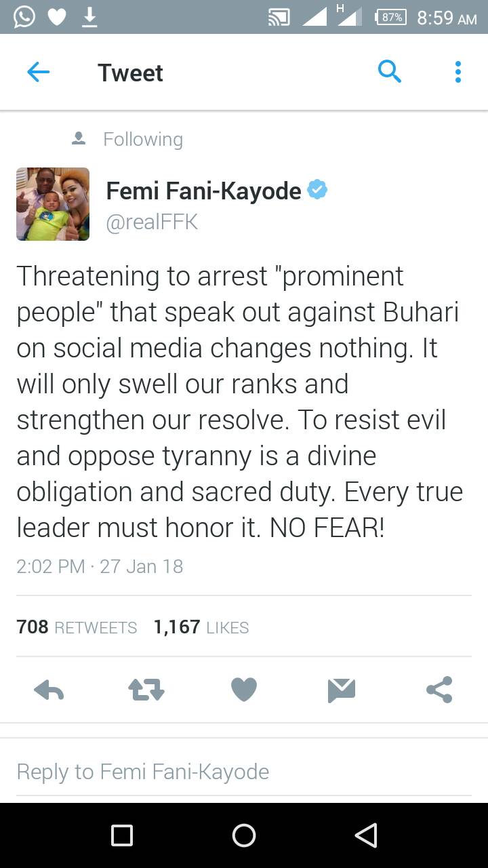View the 1,167 likes list
Viewport: 488px width, 868px height.
tap(201, 627)
